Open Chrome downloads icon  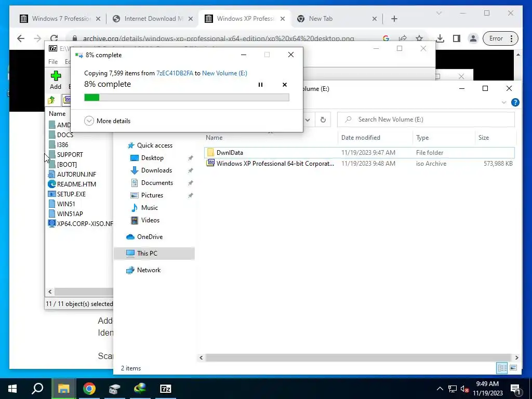pyautogui.click(x=440, y=38)
